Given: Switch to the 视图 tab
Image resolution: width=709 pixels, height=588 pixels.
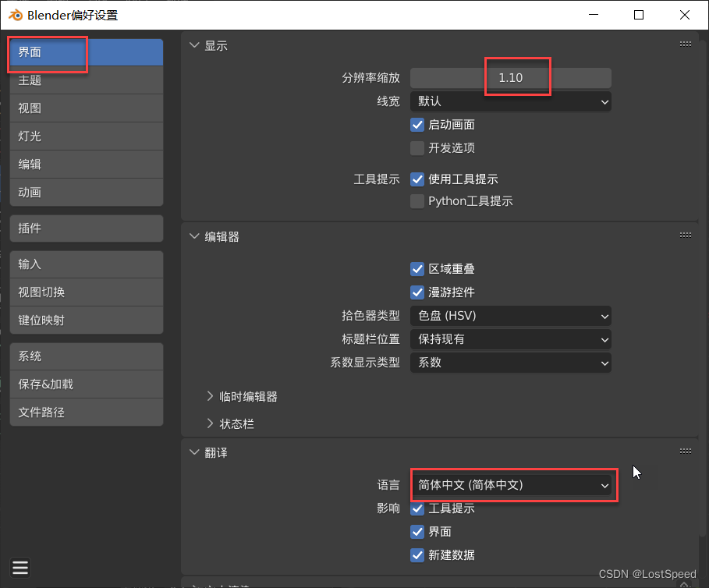Looking at the screenshot, I should [87, 108].
